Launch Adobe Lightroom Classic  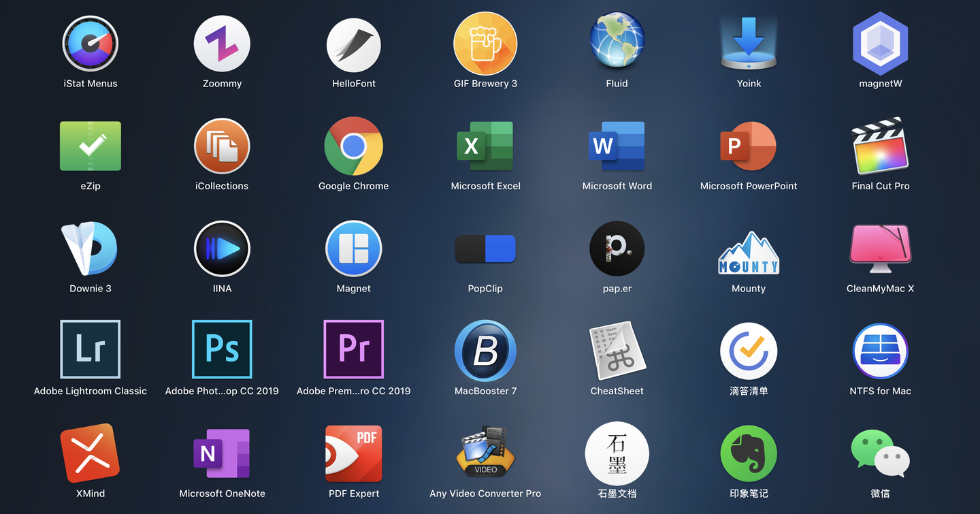(91, 349)
